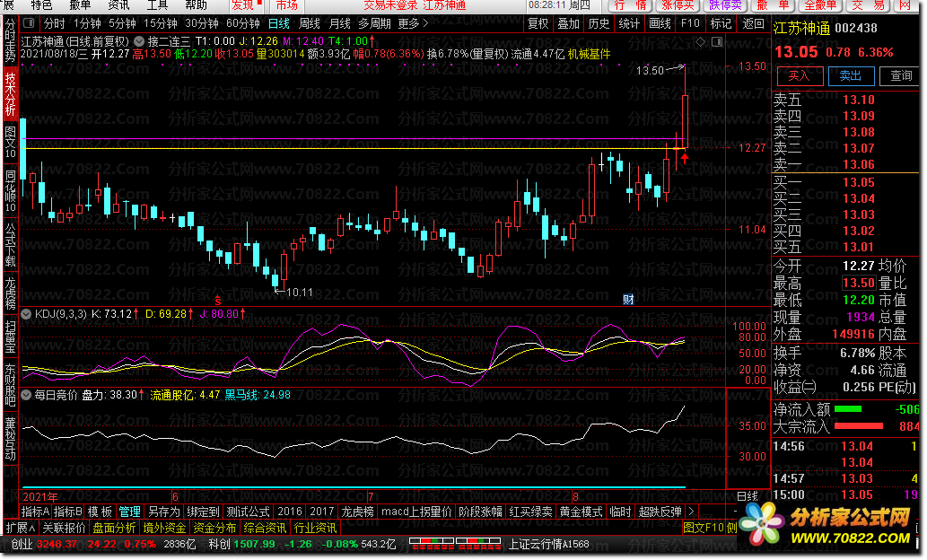Select the 指标A tab
The image size is (927, 560).
click(36, 512)
